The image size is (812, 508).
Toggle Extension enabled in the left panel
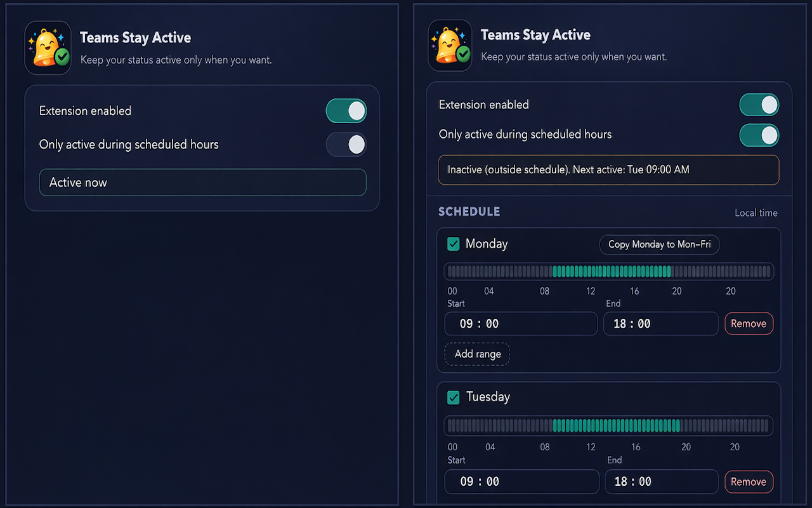346,111
